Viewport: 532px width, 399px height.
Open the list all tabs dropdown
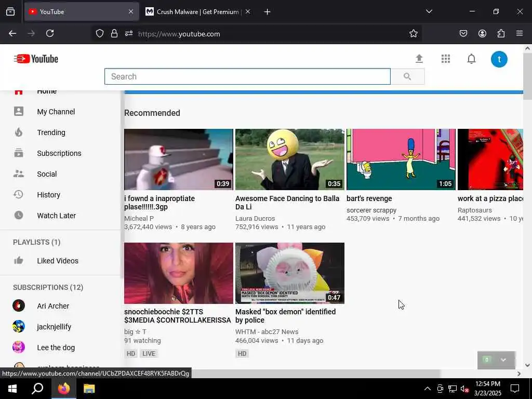pyautogui.click(x=429, y=11)
